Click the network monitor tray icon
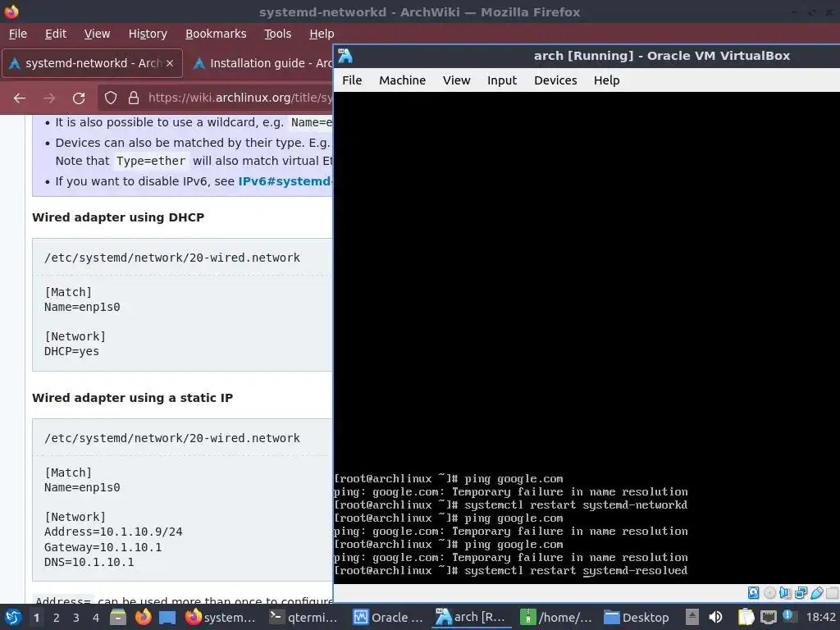Screen dimensions: 840x630 pos(768,617)
